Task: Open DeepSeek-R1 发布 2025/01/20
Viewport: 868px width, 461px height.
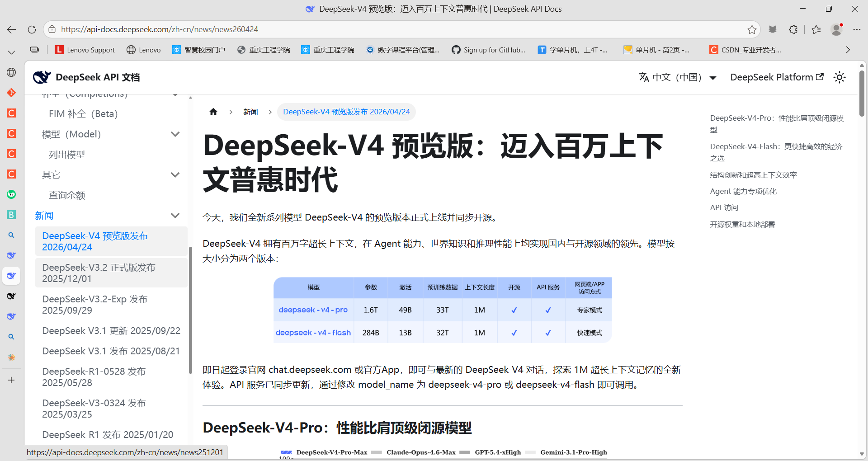Action: (x=111, y=435)
